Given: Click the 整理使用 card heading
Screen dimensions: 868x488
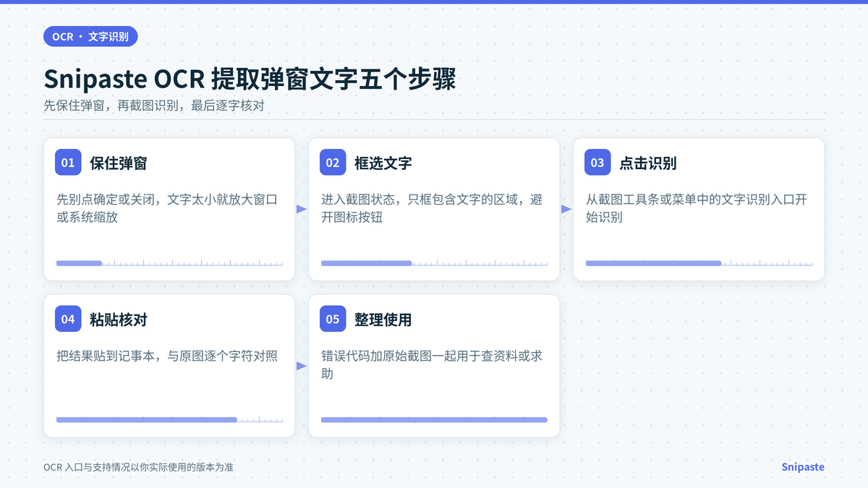Looking at the screenshot, I should [x=383, y=319].
